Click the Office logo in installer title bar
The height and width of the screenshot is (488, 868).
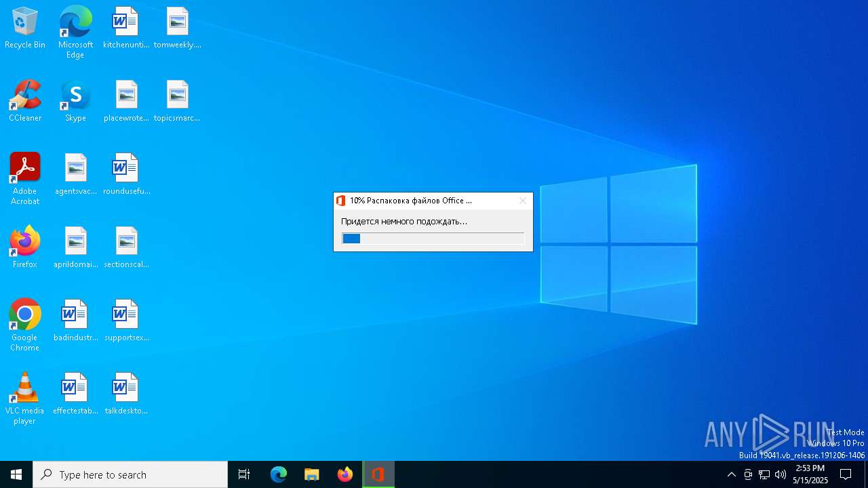tap(341, 201)
